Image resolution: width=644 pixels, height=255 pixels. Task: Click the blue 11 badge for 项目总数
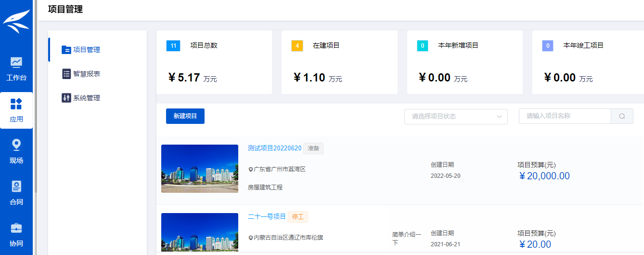173,46
